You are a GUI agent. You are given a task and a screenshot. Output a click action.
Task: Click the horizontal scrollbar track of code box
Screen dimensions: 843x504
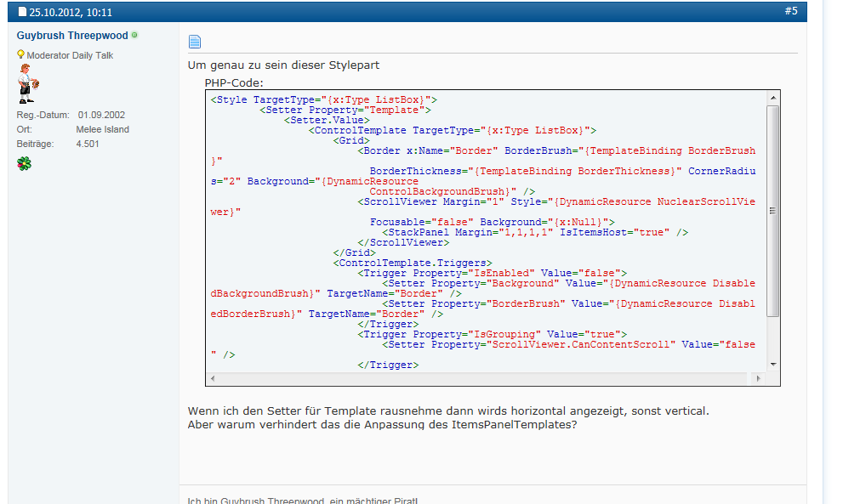[x=486, y=378]
